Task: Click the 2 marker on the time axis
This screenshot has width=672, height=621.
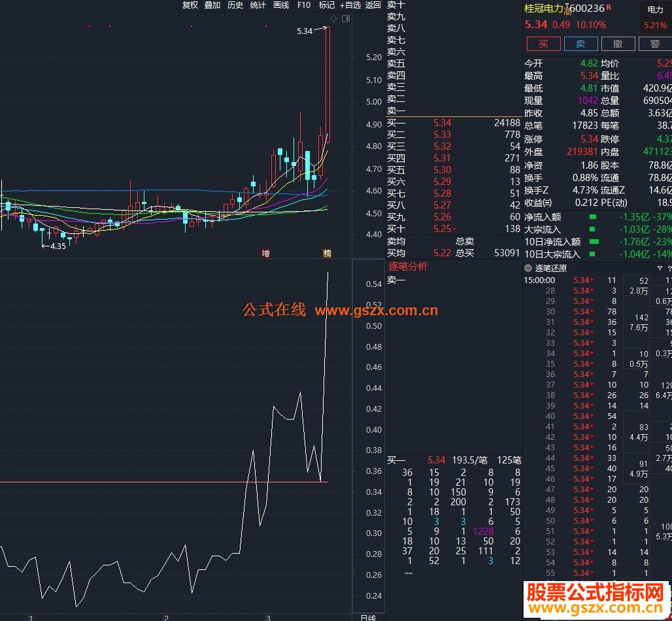Action: (166, 618)
